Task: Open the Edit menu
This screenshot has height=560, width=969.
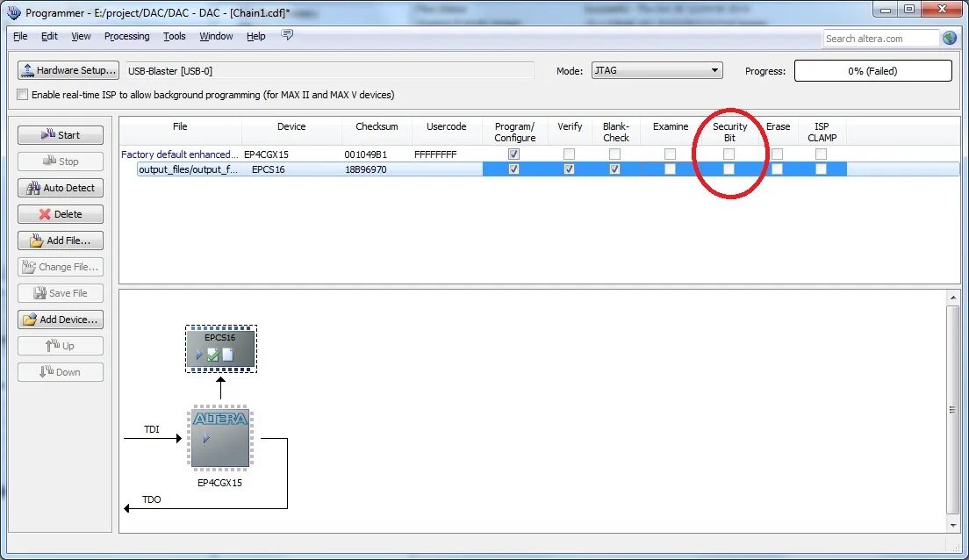Action: (49, 37)
